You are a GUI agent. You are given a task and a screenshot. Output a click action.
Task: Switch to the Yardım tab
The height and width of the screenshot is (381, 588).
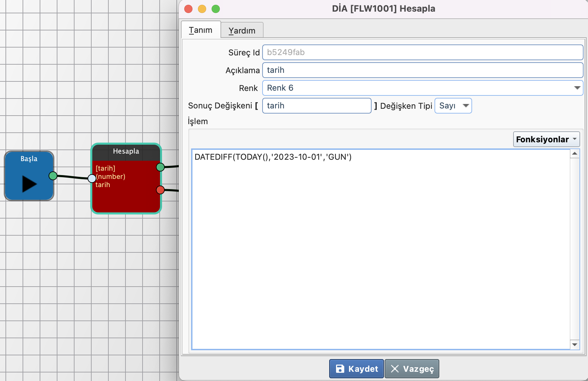pyautogui.click(x=242, y=31)
